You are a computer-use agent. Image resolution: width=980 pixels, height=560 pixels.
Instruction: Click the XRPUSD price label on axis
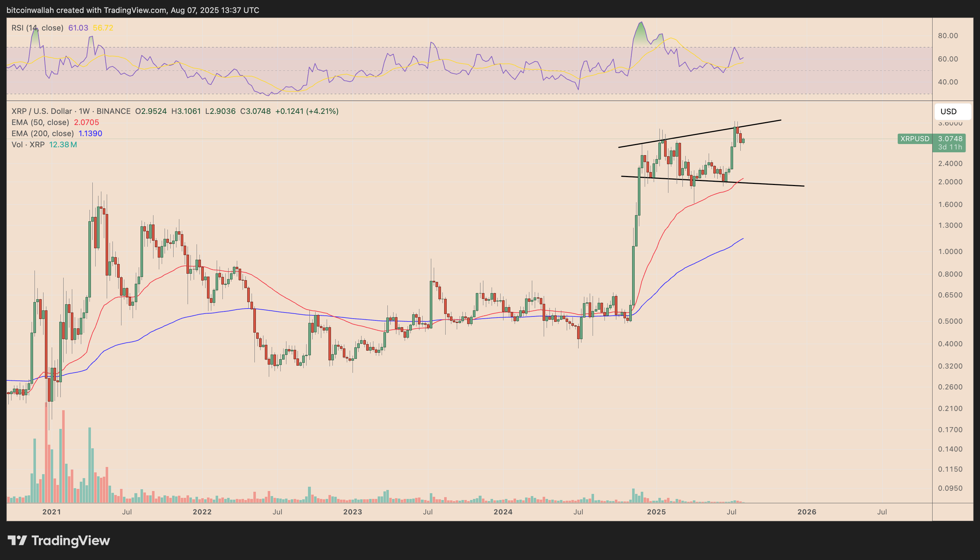(x=915, y=138)
